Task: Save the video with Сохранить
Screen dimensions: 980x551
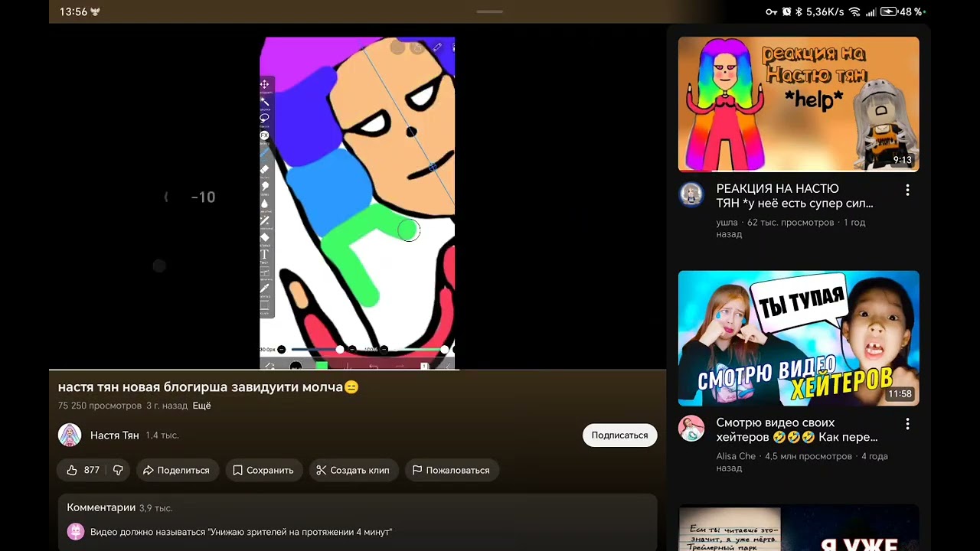Action: coord(263,470)
